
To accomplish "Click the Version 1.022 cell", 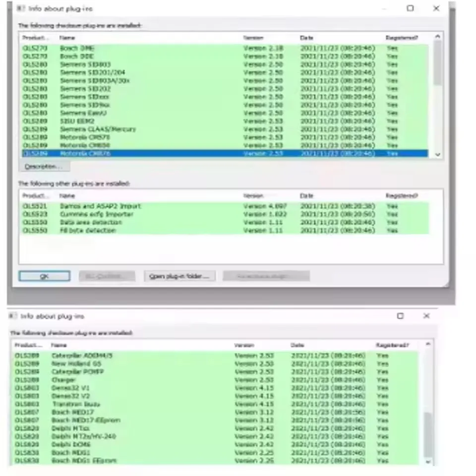I will 265,214.
